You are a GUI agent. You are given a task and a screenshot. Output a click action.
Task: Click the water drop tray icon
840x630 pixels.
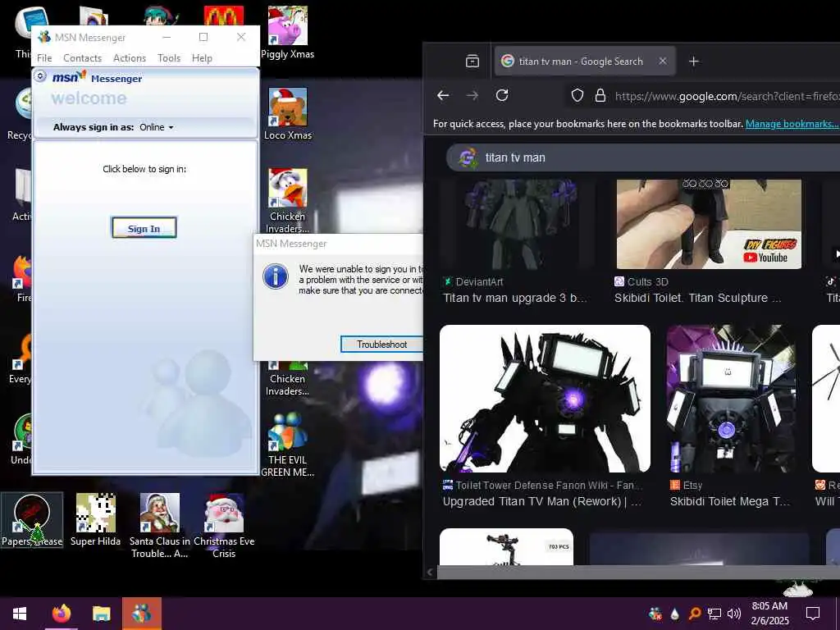coord(675,614)
